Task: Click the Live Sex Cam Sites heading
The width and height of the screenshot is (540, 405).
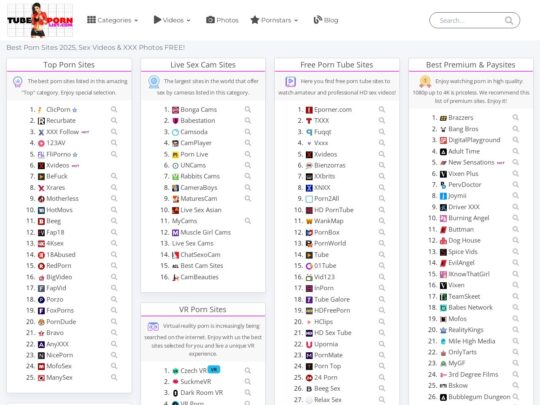Action: click(x=203, y=65)
